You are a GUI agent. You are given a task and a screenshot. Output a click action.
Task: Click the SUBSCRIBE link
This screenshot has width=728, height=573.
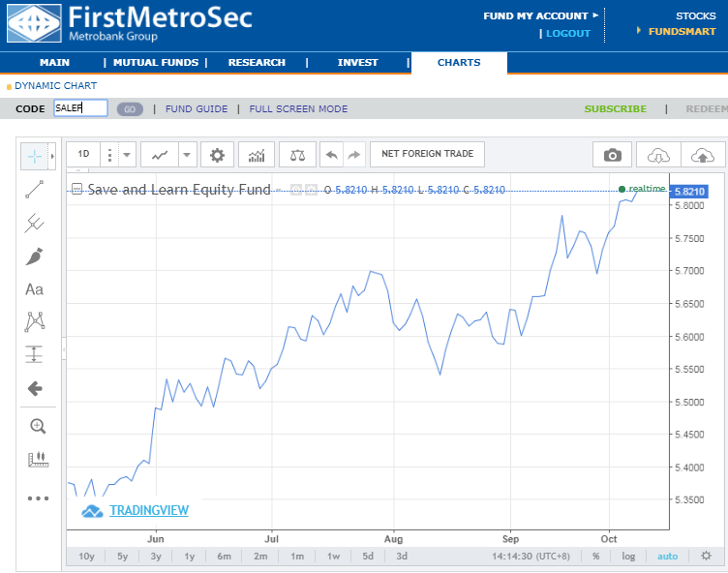pyautogui.click(x=615, y=108)
